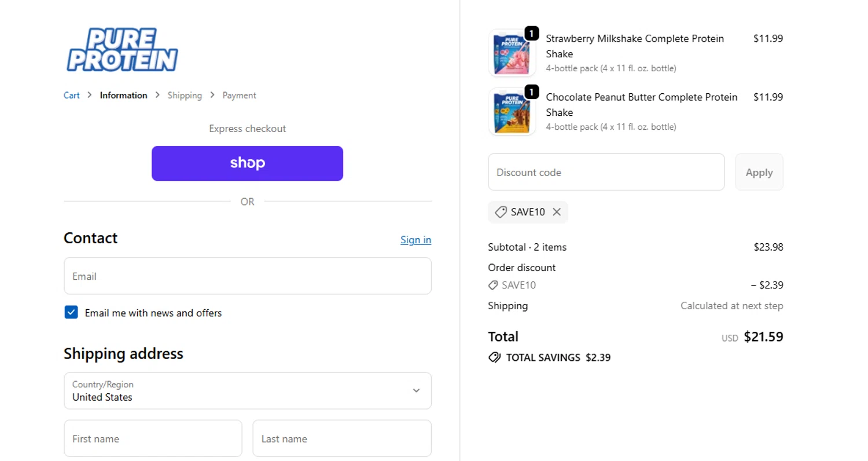The width and height of the screenshot is (868, 461).
Task: Click the Shipping address heading
Action: click(x=123, y=353)
